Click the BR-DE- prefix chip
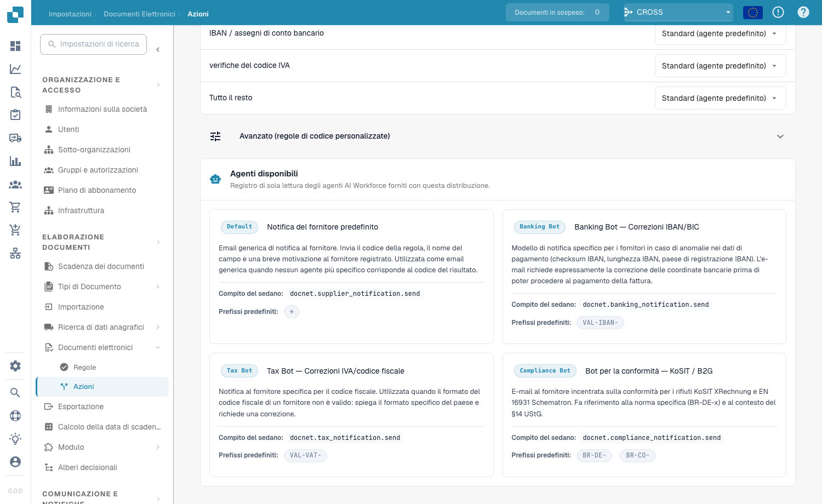Viewport: 822px width, 504px height. click(594, 455)
